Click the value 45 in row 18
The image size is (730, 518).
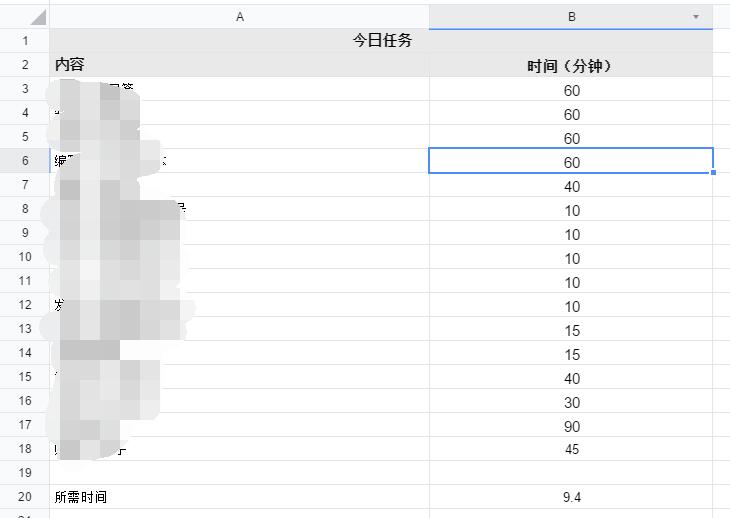(571, 449)
